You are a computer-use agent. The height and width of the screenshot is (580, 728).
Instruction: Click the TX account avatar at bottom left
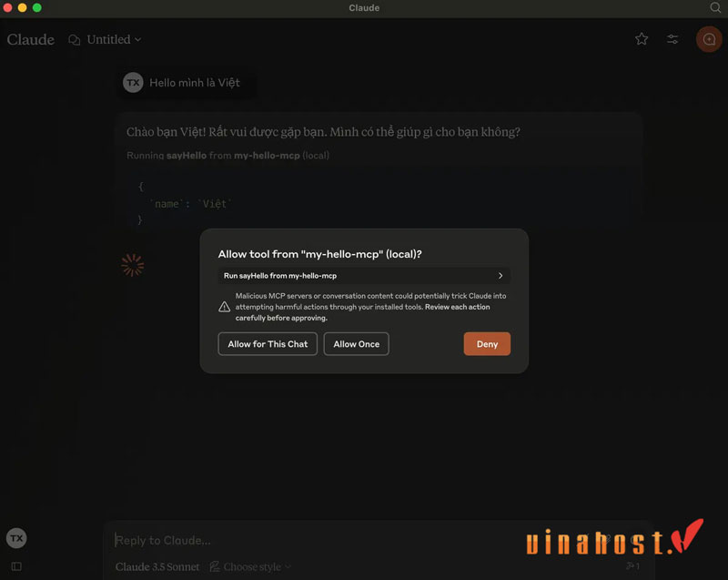tap(16, 538)
